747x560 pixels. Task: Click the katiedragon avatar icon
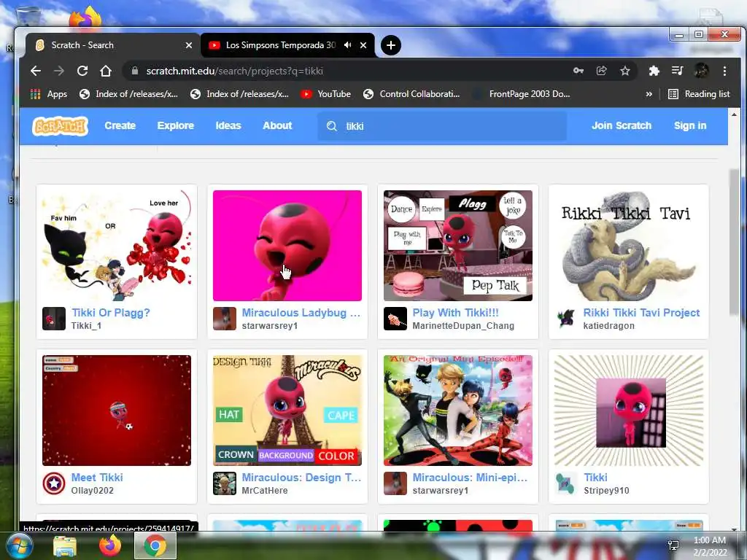(x=566, y=319)
